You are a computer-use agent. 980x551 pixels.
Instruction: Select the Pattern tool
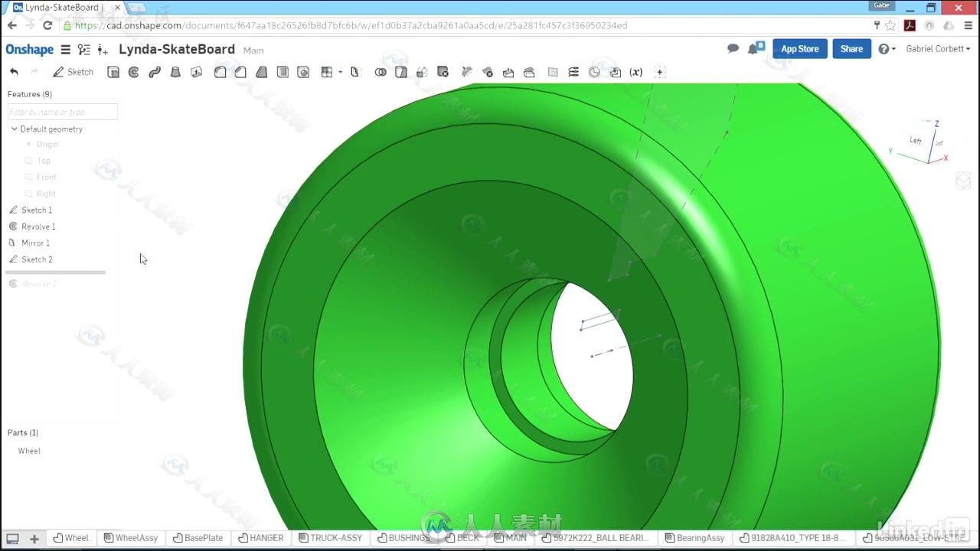point(327,72)
